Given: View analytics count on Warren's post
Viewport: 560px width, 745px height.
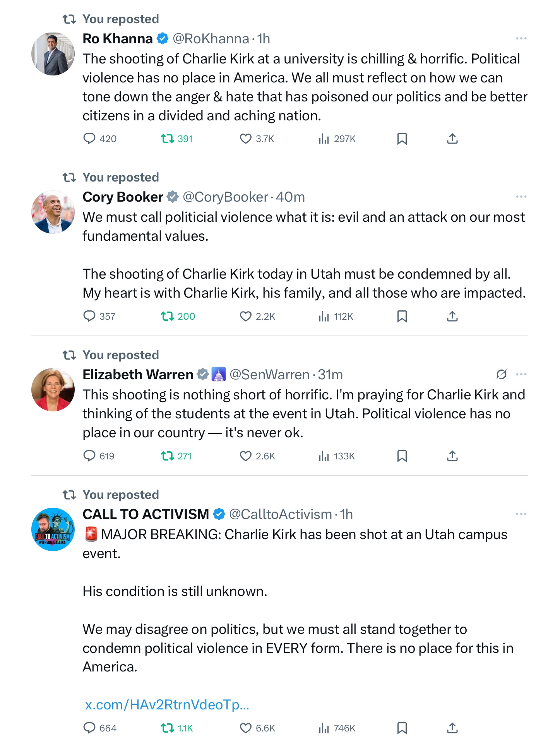Looking at the screenshot, I should coord(336,456).
